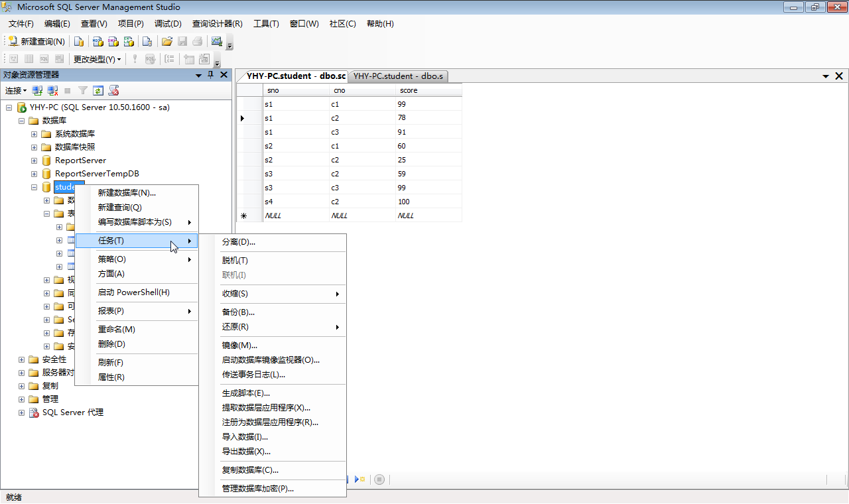The width and height of the screenshot is (849, 504).
Task: Expand the SQL Server 代理 node
Action: (22, 412)
